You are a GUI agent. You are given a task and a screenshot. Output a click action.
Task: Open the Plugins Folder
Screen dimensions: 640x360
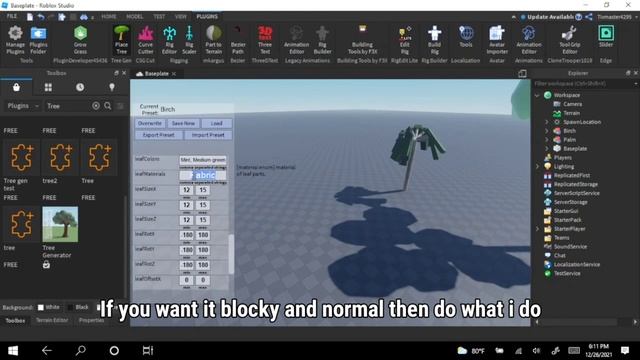[38, 40]
